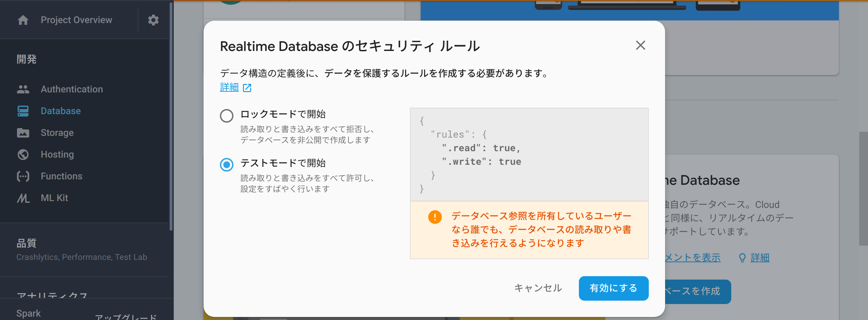
Task: Open project settings gear icon
Action: [x=153, y=20]
